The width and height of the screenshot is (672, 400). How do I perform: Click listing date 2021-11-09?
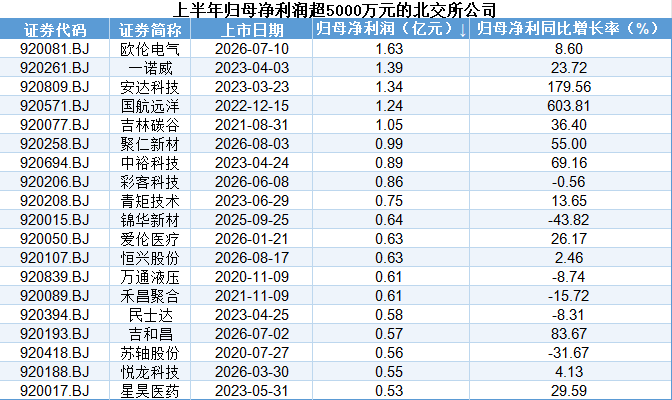coord(252,295)
